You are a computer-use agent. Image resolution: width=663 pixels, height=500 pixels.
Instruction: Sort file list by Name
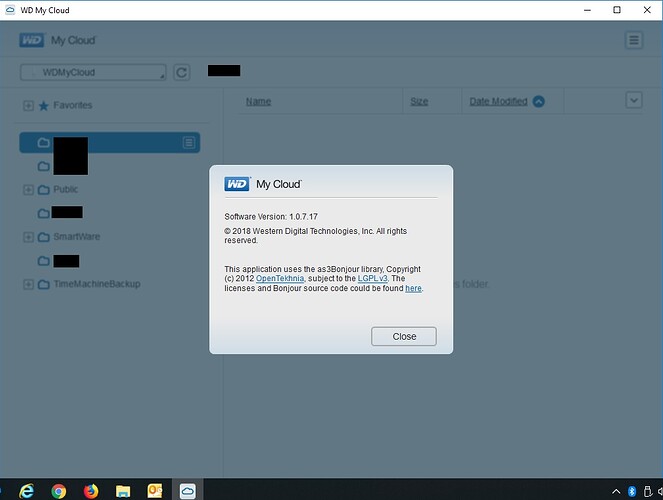(258, 101)
